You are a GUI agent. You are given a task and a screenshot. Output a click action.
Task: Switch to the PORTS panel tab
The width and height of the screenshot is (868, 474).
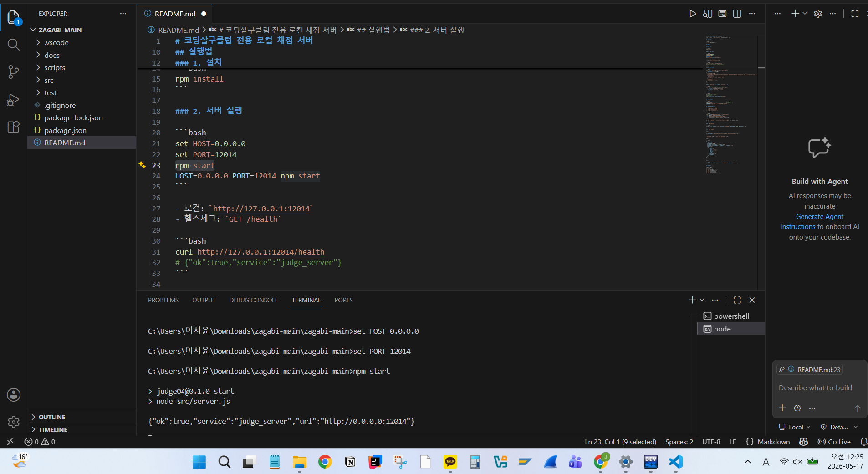pyautogui.click(x=343, y=300)
